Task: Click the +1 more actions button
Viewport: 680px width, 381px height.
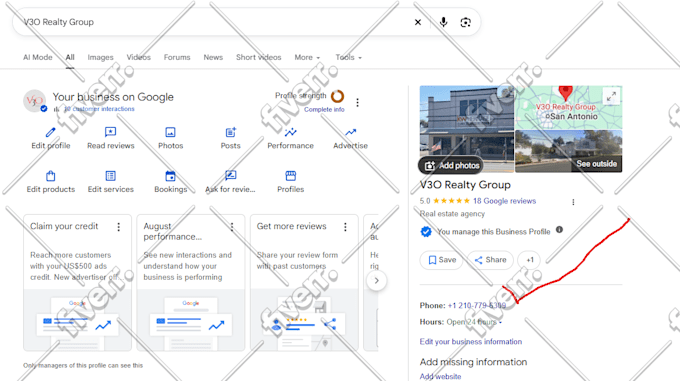Action: [x=530, y=260]
